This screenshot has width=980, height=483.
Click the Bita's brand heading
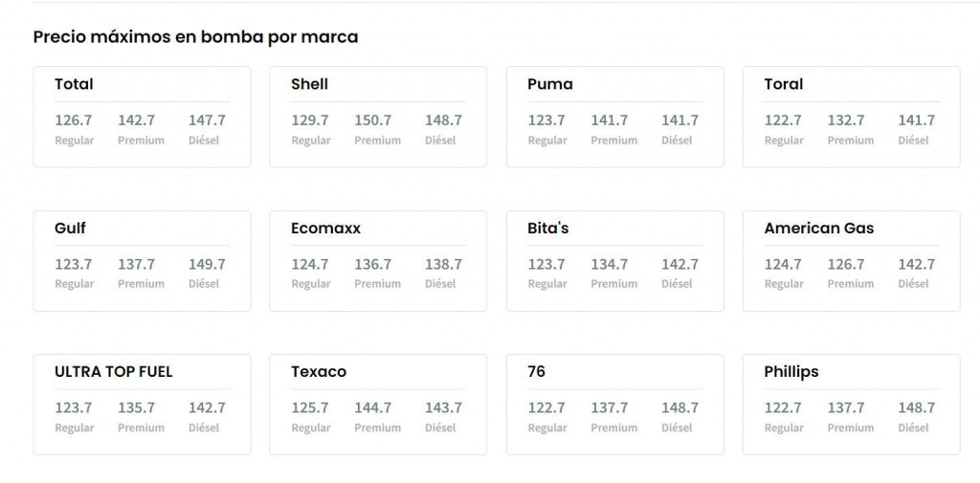(x=547, y=228)
